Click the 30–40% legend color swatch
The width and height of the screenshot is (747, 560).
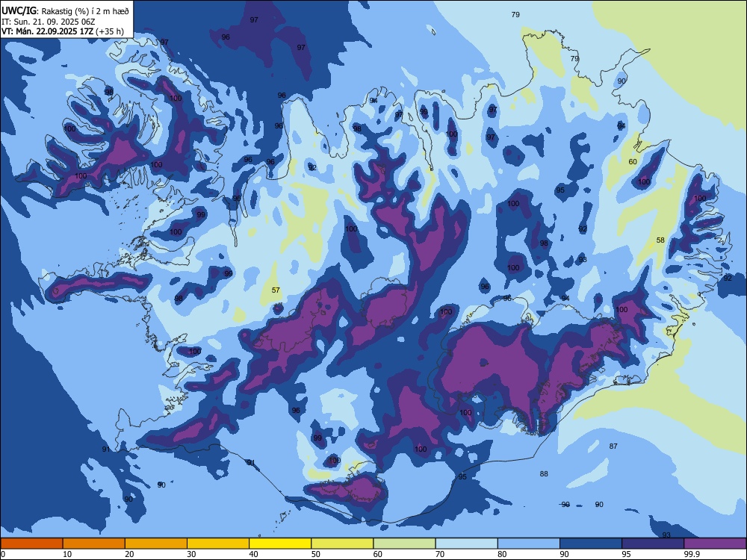[218, 544]
